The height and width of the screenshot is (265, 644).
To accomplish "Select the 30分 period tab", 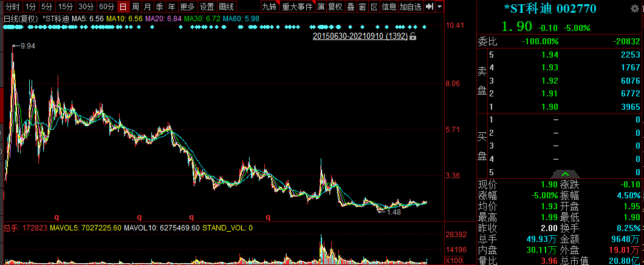I will [86, 7].
